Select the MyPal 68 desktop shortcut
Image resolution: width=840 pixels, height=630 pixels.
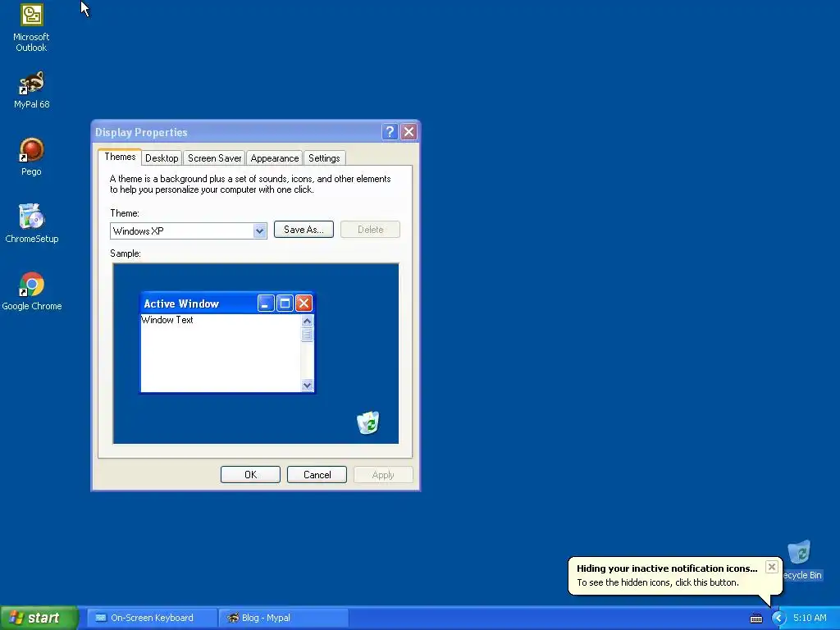[32, 90]
